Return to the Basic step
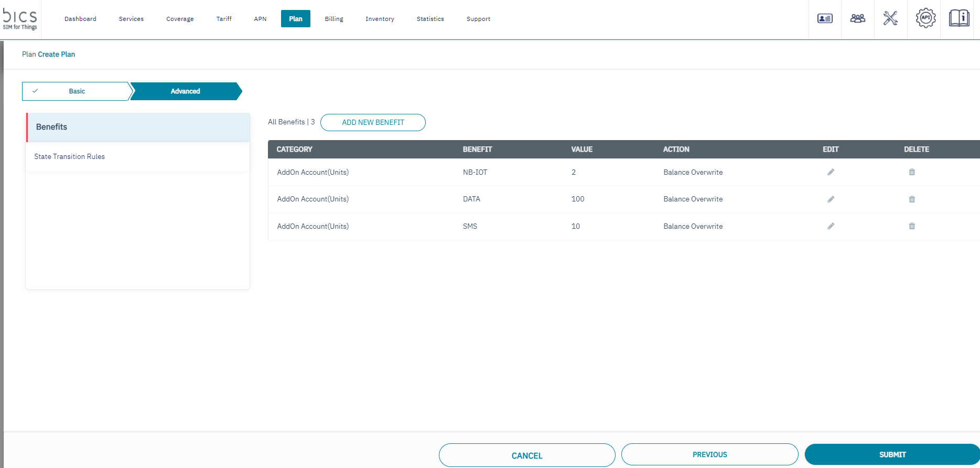The height and width of the screenshot is (468, 980). (76, 91)
